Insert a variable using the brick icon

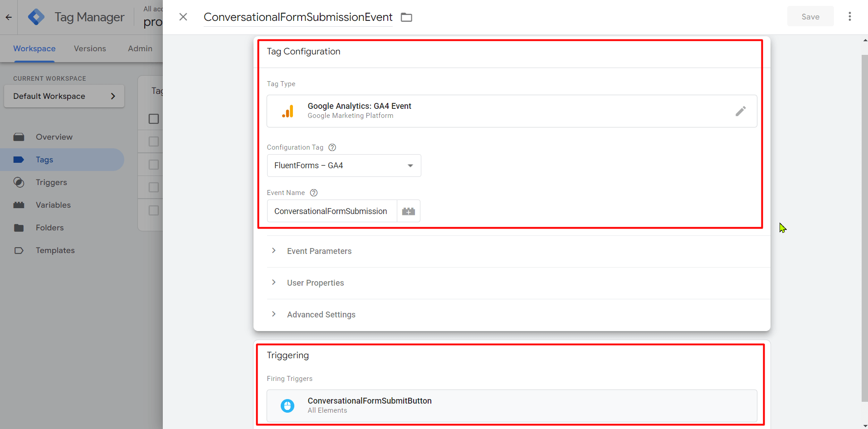[409, 211]
